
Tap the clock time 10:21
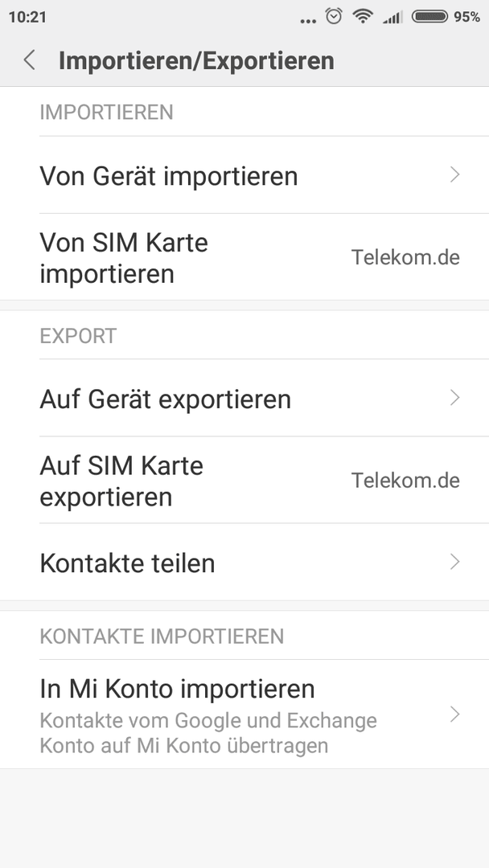click(27, 17)
